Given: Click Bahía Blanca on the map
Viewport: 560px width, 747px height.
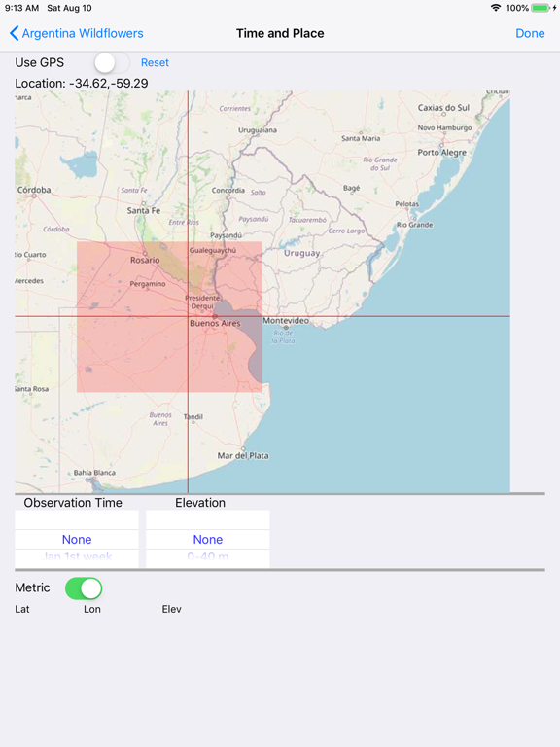Looking at the screenshot, I should (x=94, y=473).
